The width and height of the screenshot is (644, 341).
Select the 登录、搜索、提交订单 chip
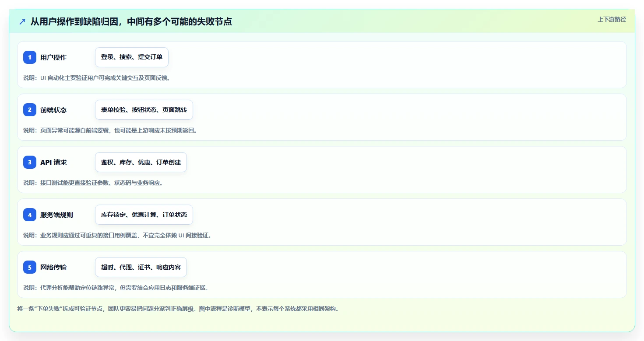[x=132, y=57]
